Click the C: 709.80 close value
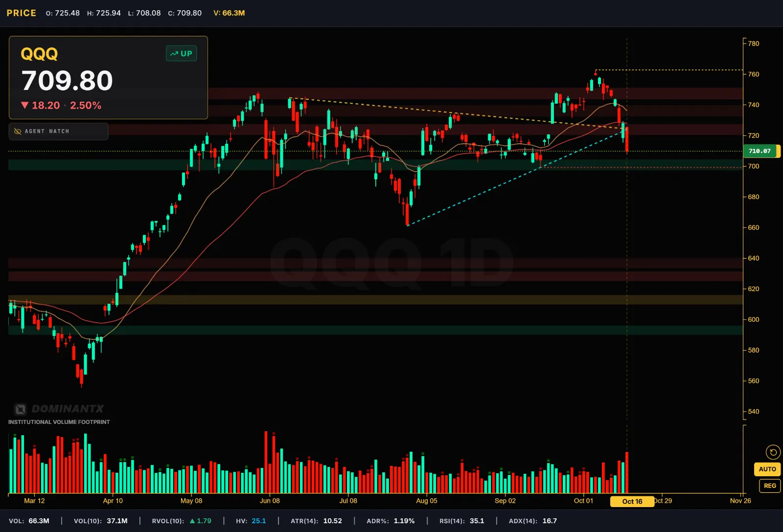The image size is (783, 532). click(185, 13)
